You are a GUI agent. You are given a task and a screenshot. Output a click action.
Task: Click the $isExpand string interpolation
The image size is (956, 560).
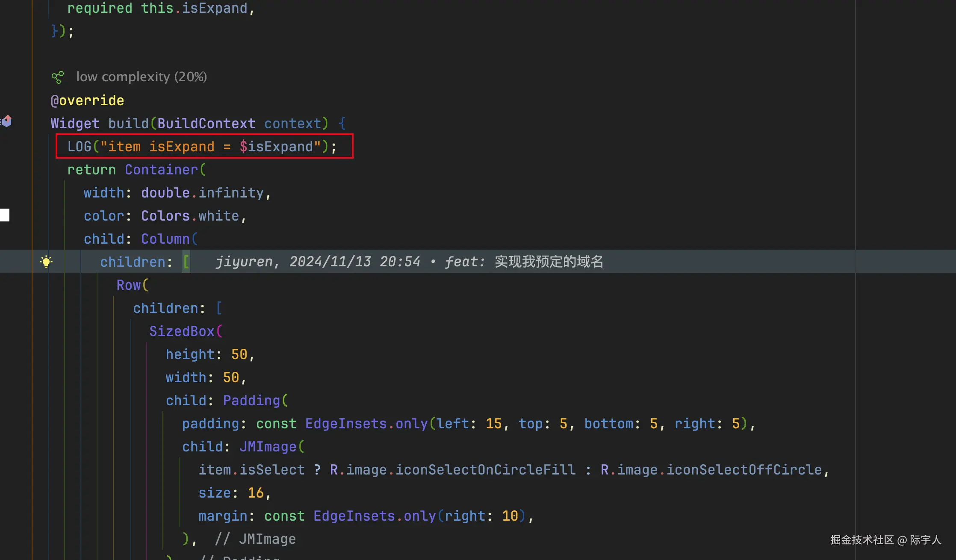(x=276, y=147)
